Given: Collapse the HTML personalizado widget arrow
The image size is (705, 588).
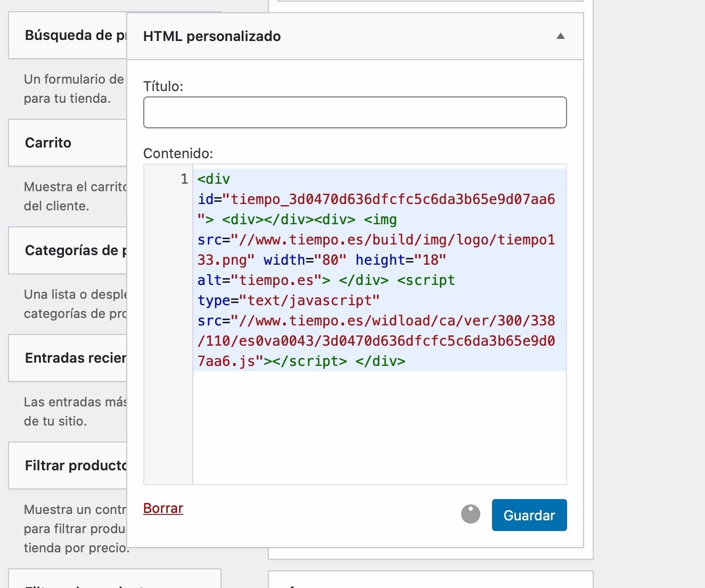Looking at the screenshot, I should 560,36.
